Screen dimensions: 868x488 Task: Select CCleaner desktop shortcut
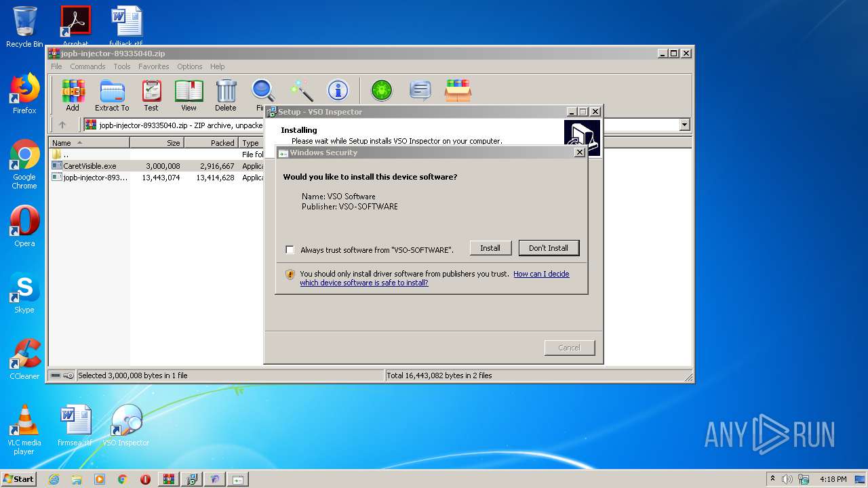[24, 359]
